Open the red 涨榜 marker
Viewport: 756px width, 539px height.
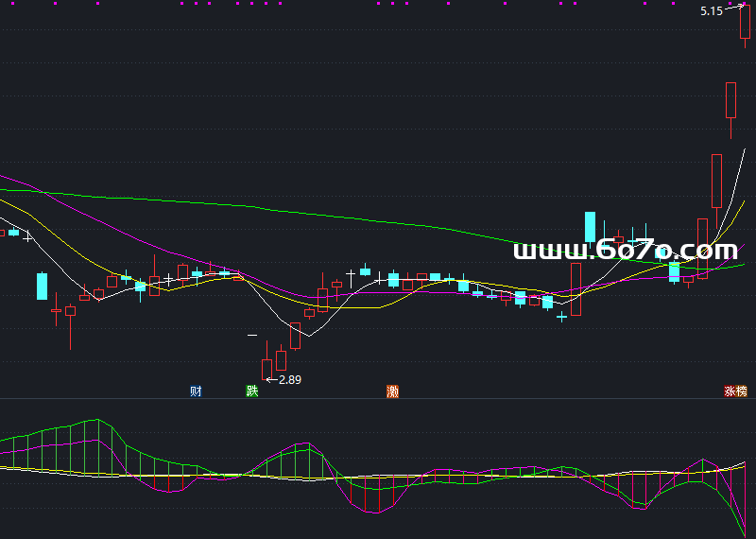tap(736, 391)
